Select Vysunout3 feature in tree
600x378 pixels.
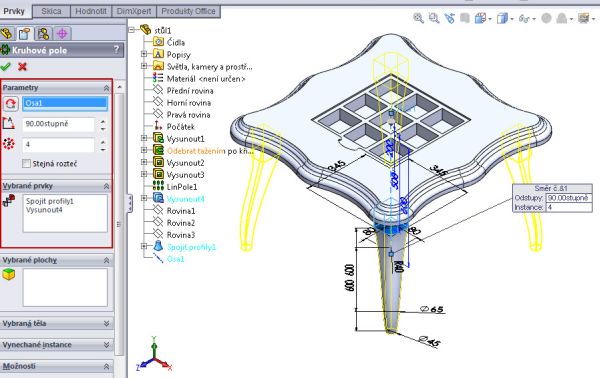point(186,175)
